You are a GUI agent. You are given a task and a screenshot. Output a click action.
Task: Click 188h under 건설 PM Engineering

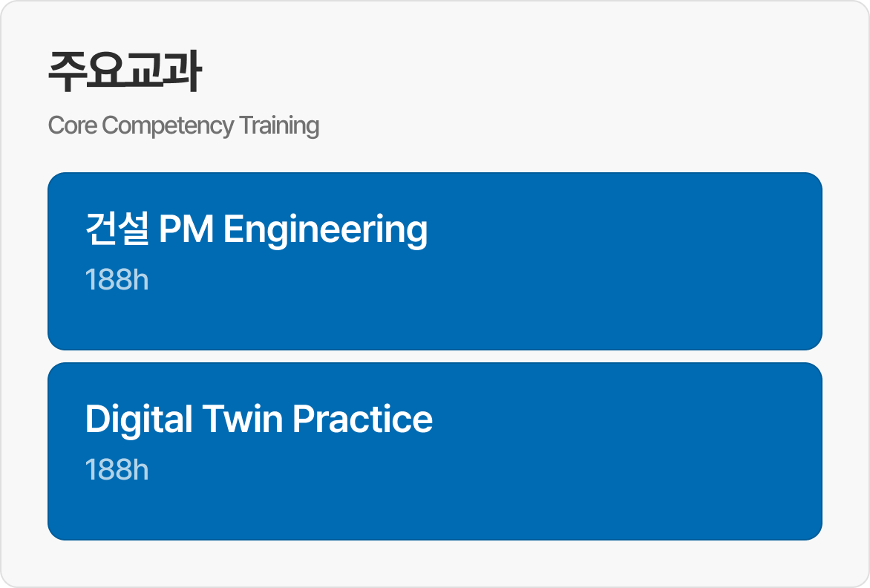click(x=117, y=280)
